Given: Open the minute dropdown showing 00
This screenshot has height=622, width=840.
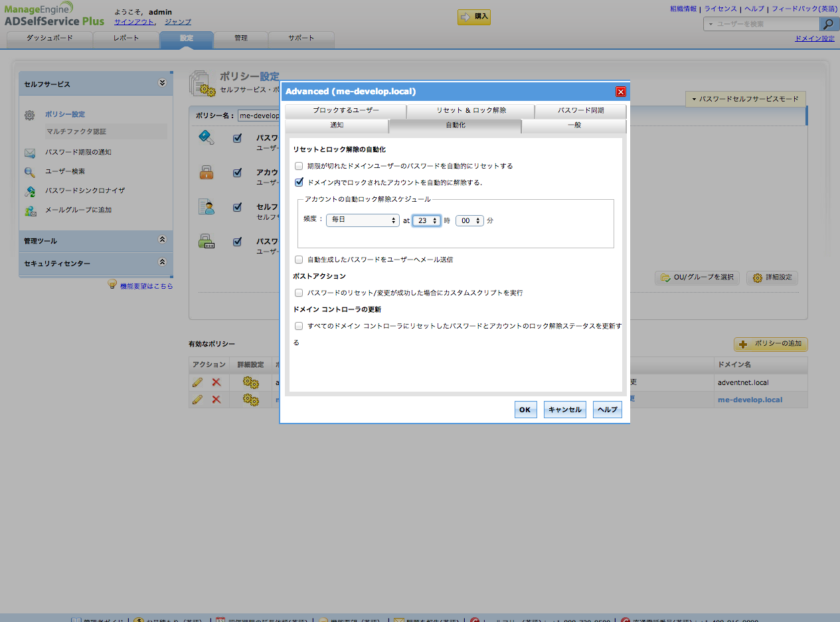Looking at the screenshot, I should pos(469,220).
